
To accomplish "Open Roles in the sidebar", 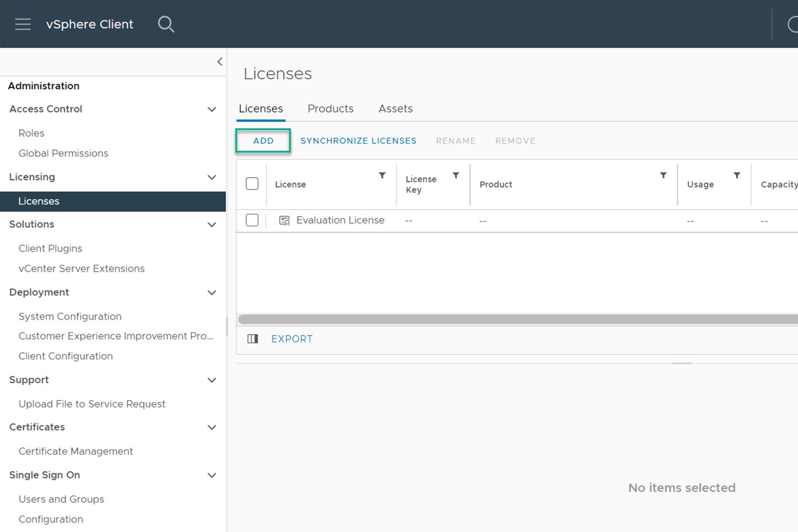I will pos(31,133).
